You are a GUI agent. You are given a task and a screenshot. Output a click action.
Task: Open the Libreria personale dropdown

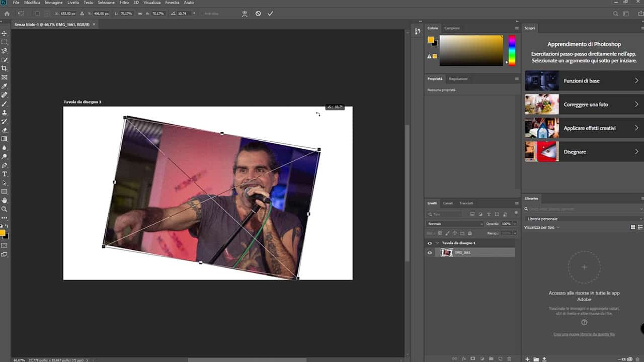[584, 219]
